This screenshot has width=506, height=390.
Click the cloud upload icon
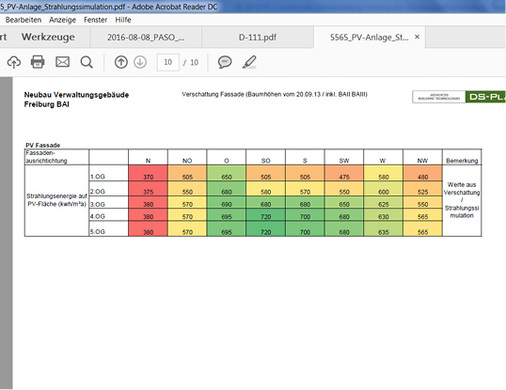coord(14,62)
